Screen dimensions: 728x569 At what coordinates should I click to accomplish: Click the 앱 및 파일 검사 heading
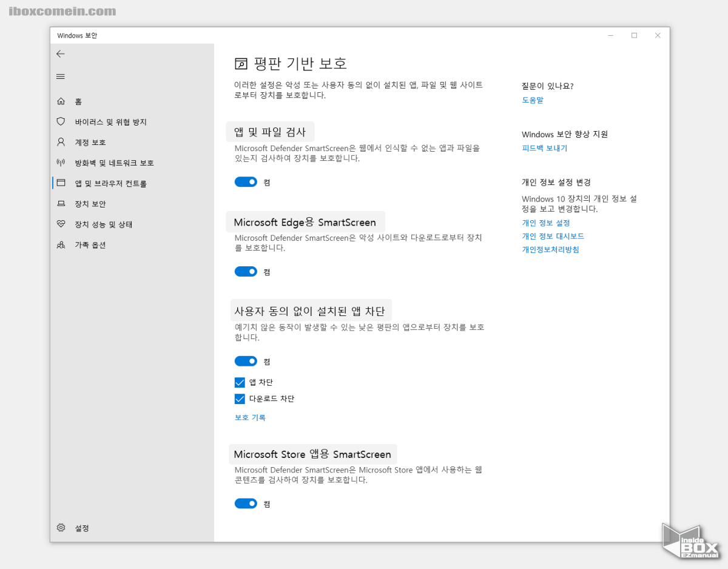[271, 132]
